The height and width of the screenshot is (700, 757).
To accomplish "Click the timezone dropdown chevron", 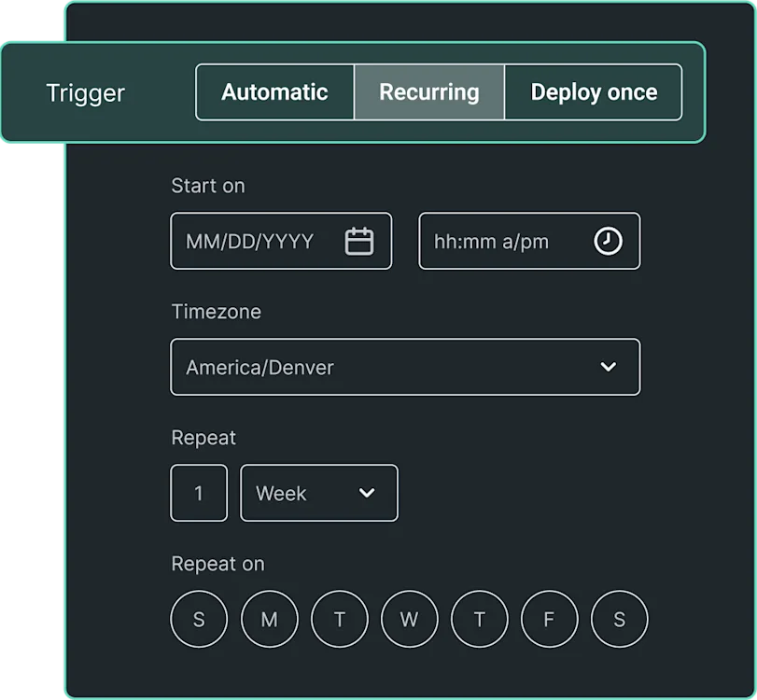I will point(609,367).
